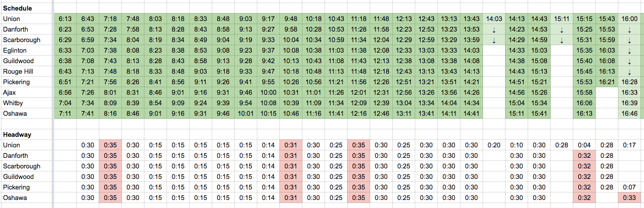This screenshot has height=208, width=644.
Task: Select the 14:03 Union departure cell
Action: click(x=494, y=19)
